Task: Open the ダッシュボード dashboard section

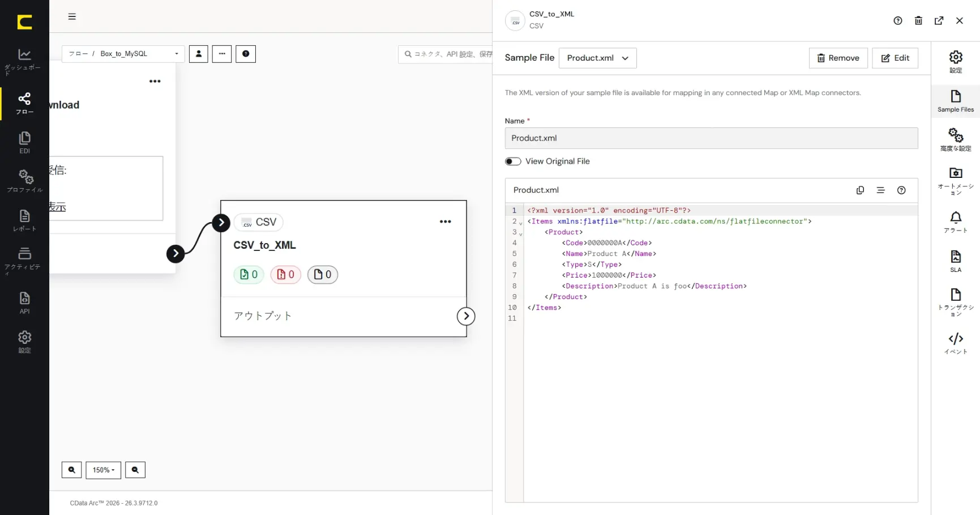Action: 24,61
